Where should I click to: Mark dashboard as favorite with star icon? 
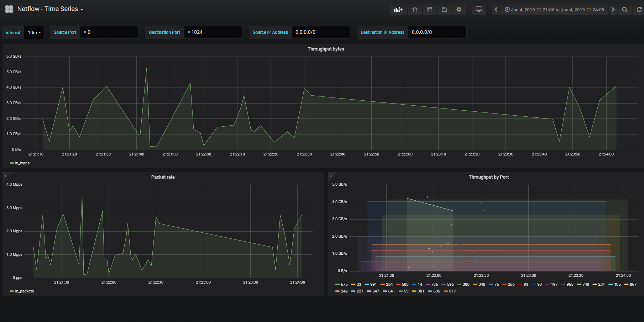pos(414,9)
